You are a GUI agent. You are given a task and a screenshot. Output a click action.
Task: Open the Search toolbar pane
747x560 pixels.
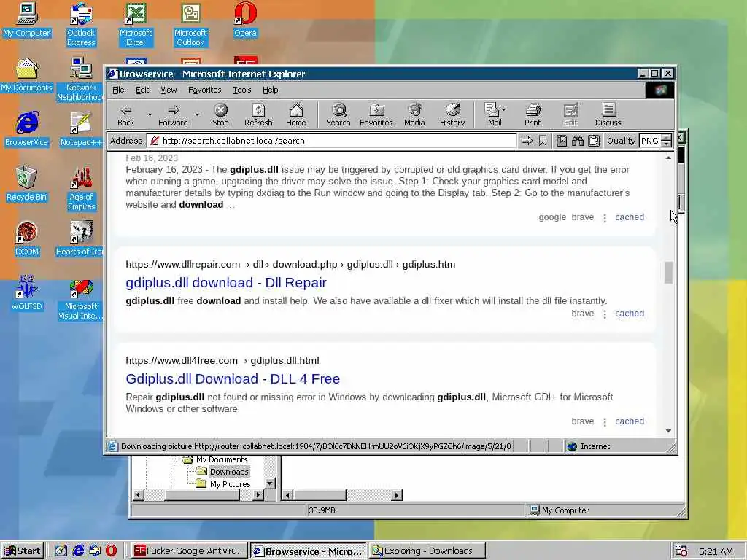pyautogui.click(x=338, y=114)
